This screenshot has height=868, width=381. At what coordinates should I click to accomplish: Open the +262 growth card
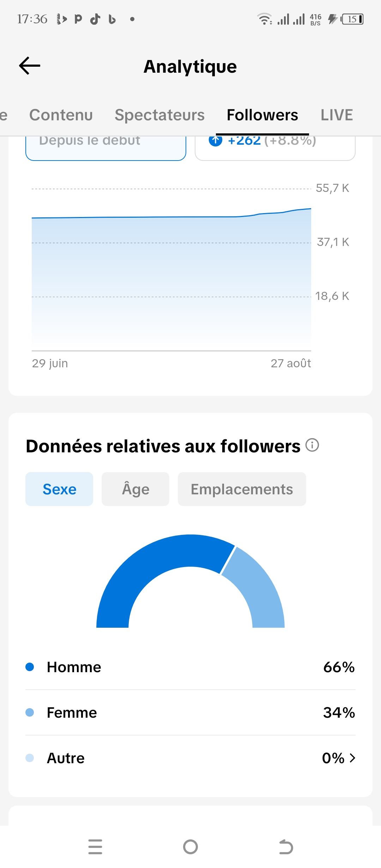coord(275,148)
